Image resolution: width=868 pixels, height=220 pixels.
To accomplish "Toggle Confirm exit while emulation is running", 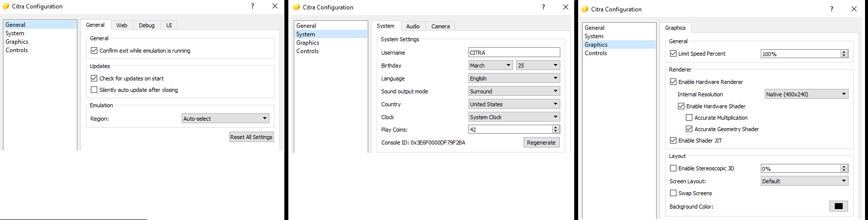I will 94,51.
